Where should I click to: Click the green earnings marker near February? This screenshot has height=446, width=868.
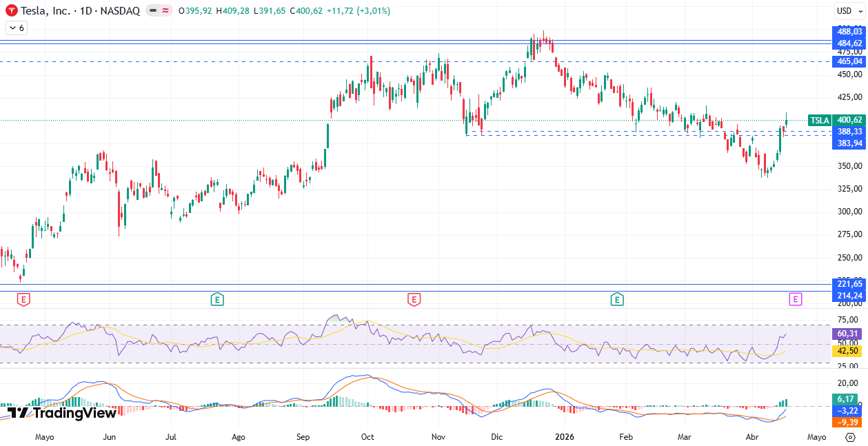(617, 299)
